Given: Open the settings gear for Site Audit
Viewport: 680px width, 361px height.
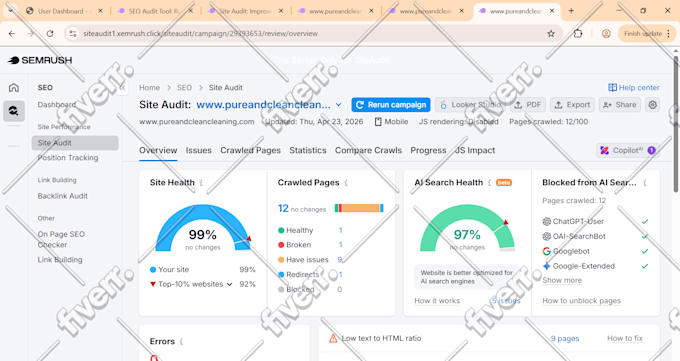Looking at the screenshot, I should (x=653, y=105).
